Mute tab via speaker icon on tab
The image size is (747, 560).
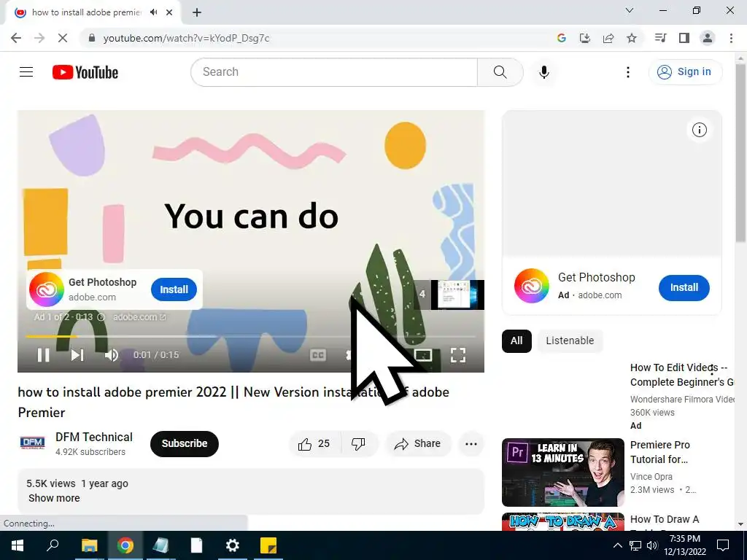click(153, 12)
